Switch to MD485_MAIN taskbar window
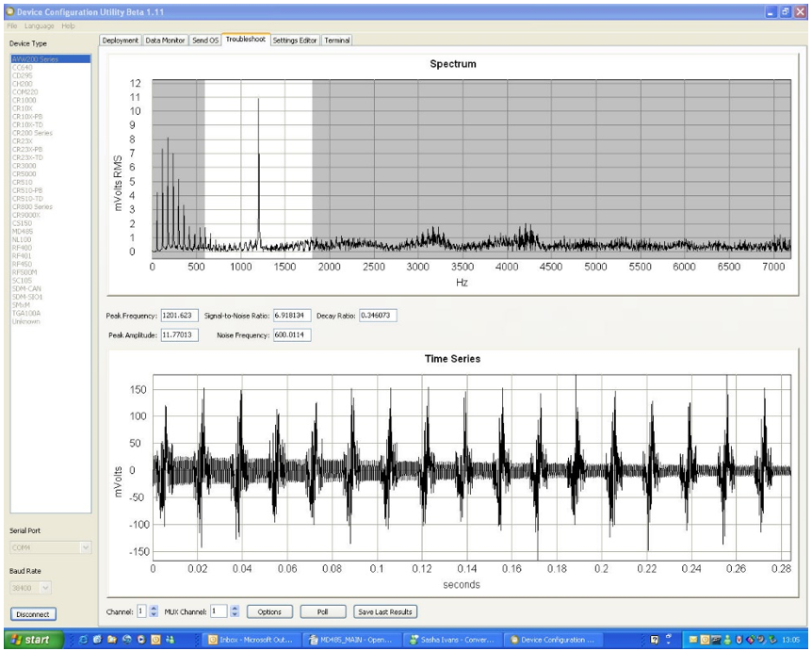Viewport: 812px width, 651px height. [x=351, y=641]
